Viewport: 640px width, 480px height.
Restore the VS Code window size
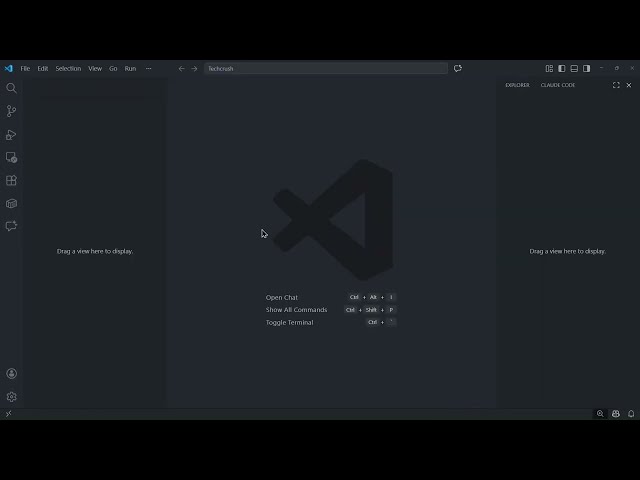[x=617, y=68]
